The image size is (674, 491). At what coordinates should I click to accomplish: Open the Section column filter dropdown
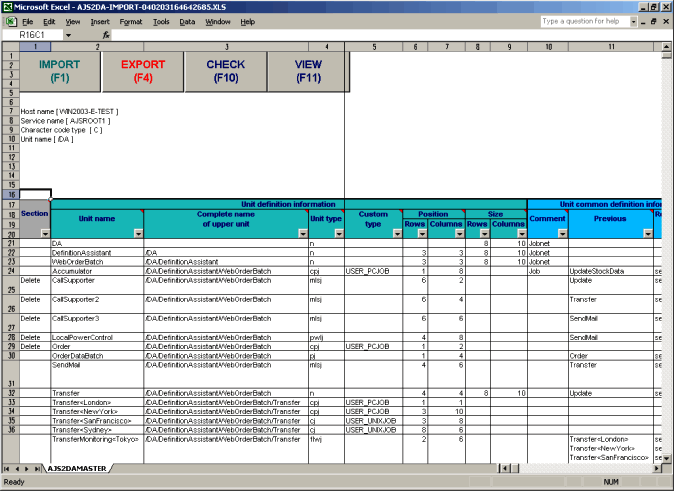pyautogui.click(x=44, y=233)
